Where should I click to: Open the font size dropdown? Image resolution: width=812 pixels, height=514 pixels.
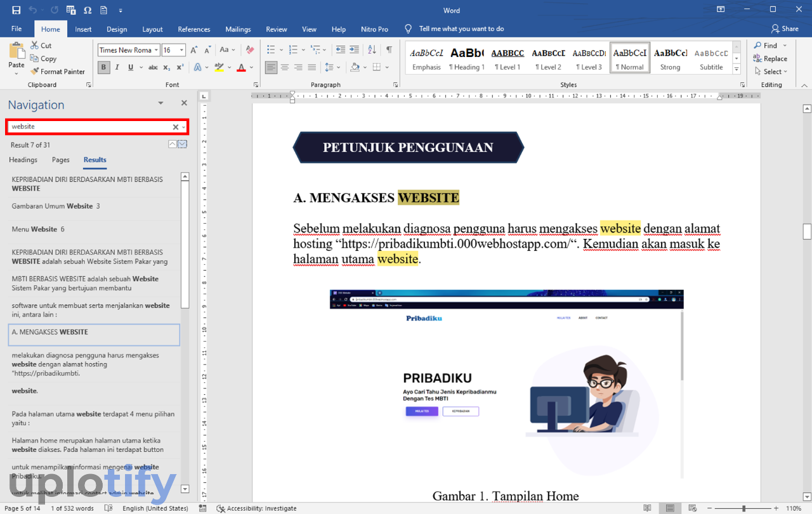pos(182,50)
